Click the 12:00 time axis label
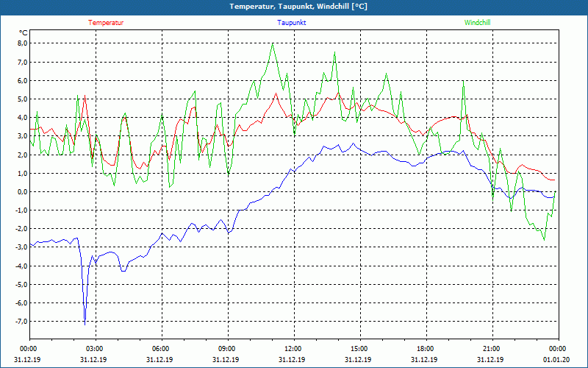The width and height of the screenshot is (588, 368). point(294,349)
